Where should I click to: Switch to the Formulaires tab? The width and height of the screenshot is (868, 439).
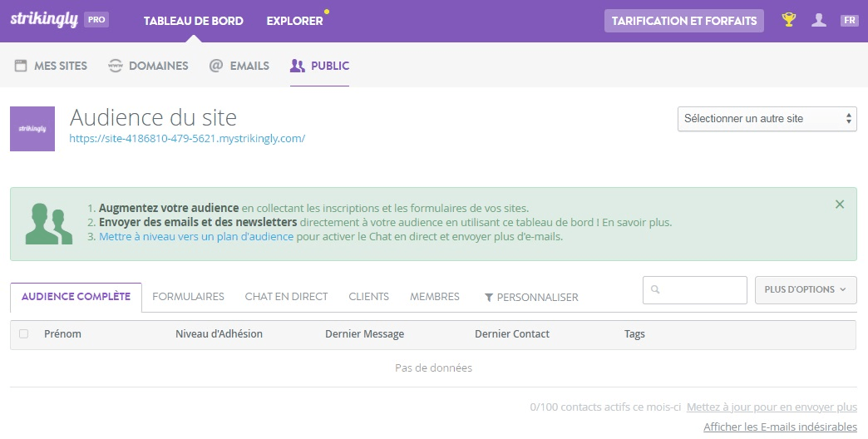pos(189,297)
